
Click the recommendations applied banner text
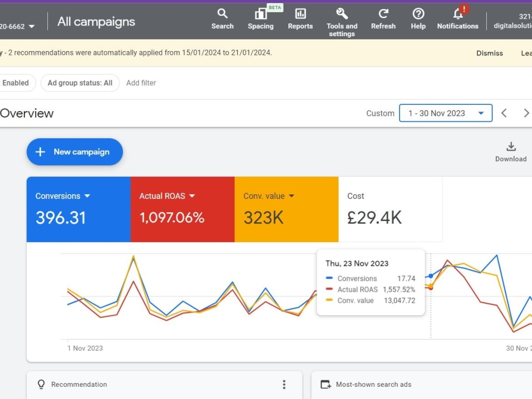136,53
